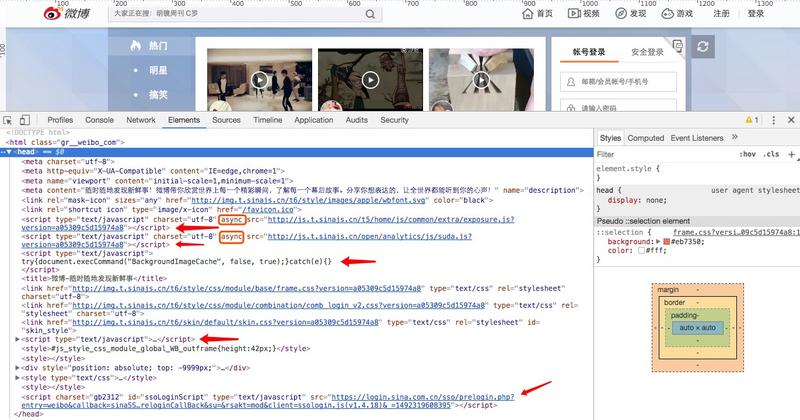The image size is (800, 420).
Task: Open the DevTools three-dot menu
Action: click(773, 120)
